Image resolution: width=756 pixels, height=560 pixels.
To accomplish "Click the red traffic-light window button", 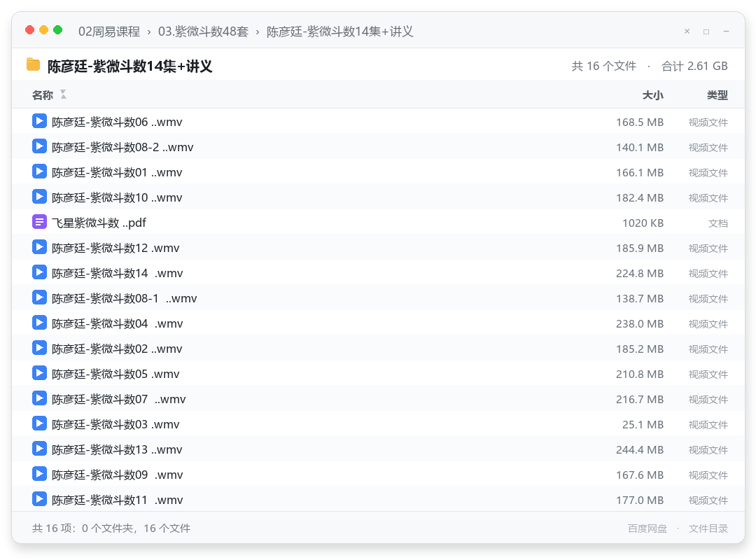I will point(30,30).
